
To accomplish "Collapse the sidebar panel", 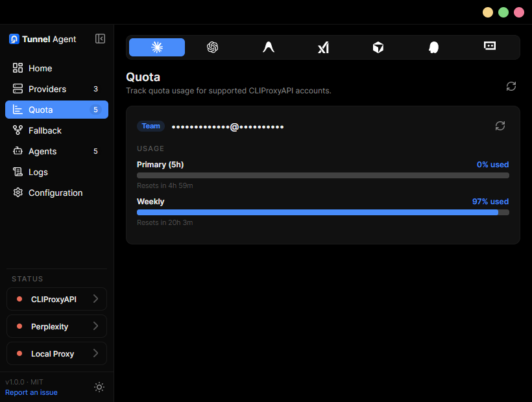I will pos(100,39).
